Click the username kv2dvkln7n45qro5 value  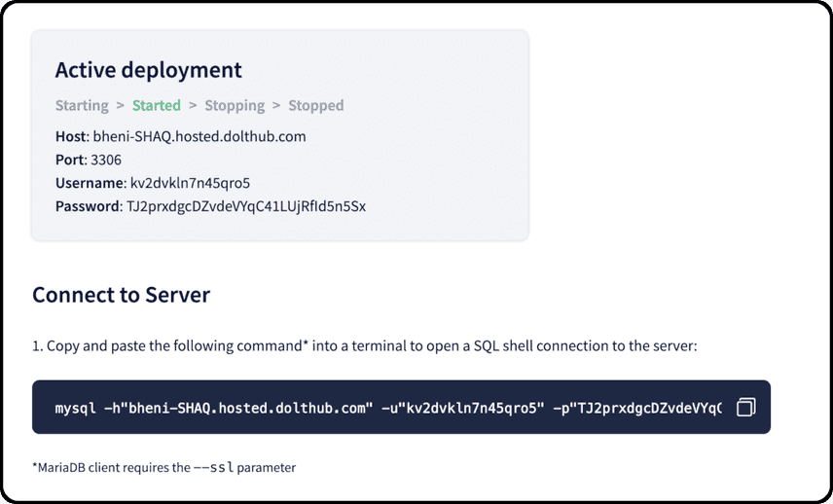coord(190,183)
